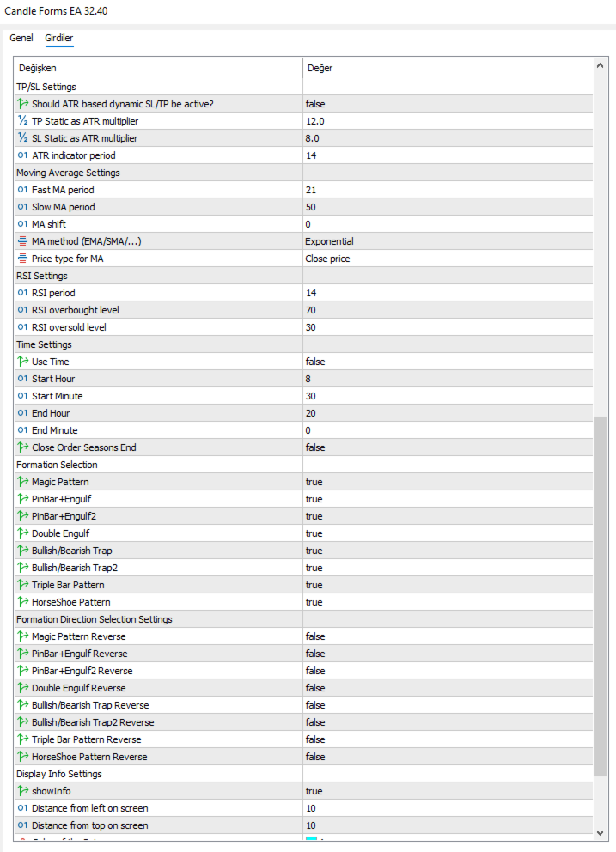
Task: Click the list icon beside MA method
Action: pyautogui.click(x=23, y=241)
